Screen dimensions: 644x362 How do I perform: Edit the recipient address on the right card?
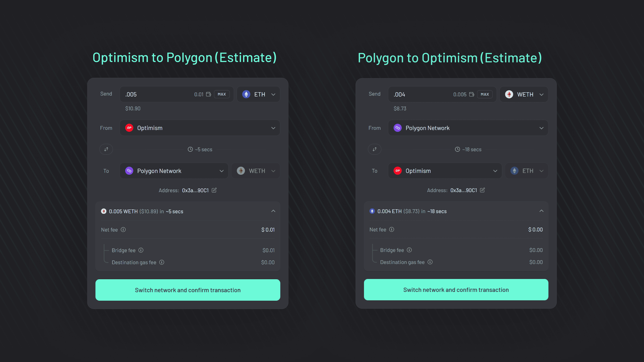(482, 190)
